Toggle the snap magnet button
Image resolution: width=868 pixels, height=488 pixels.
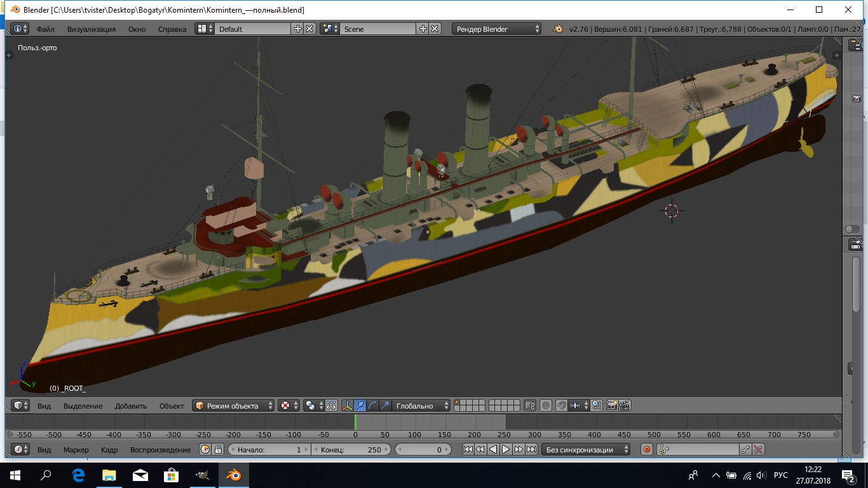point(561,405)
